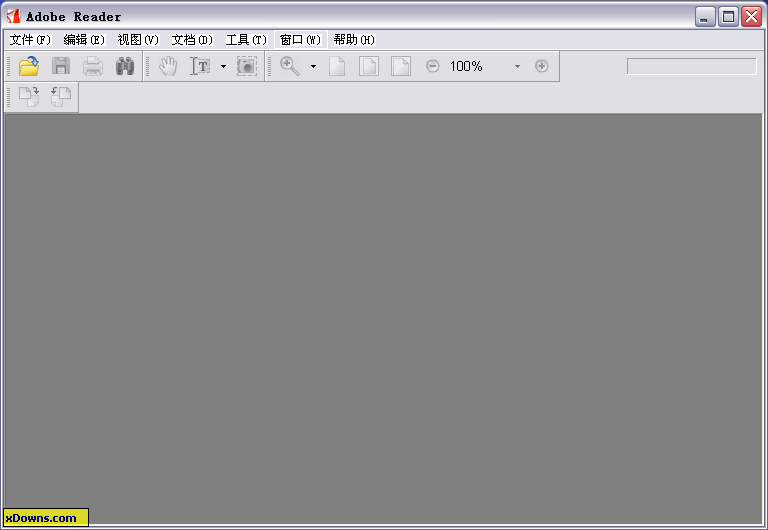Viewport: 768px width, 530px height.
Task: Click the Adobe Reader title bar logo
Action: tap(14, 17)
